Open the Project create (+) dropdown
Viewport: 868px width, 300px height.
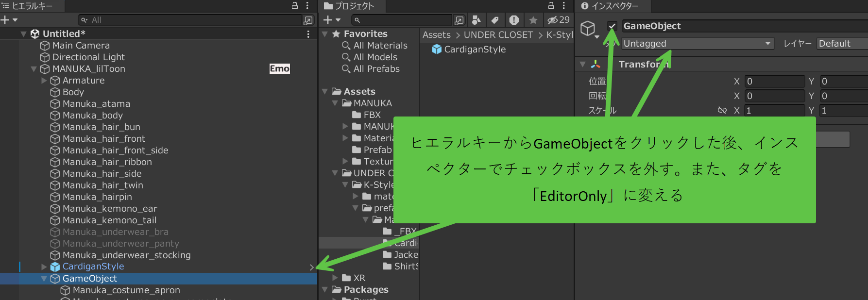pyautogui.click(x=332, y=20)
